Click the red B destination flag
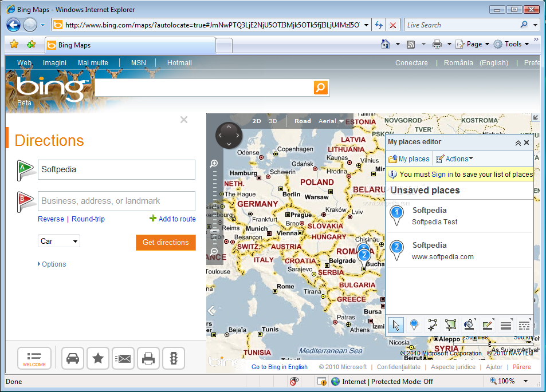The height and width of the screenshot is (392, 546). 25,201
